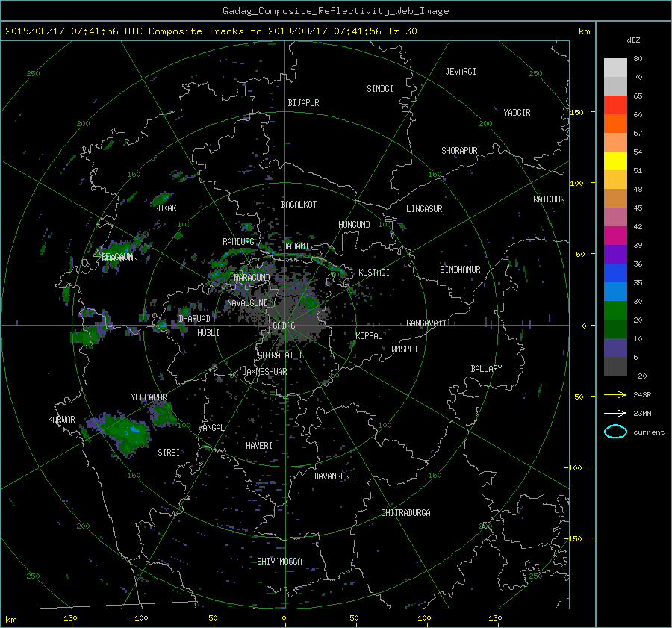Click the KARWAR coastal label

click(61, 419)
